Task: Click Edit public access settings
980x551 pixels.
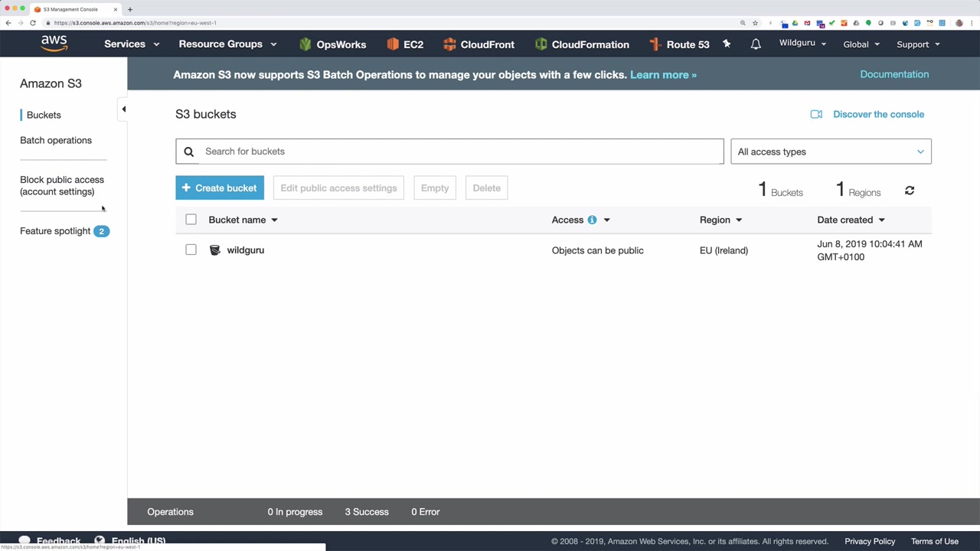Action: point(338,188)
